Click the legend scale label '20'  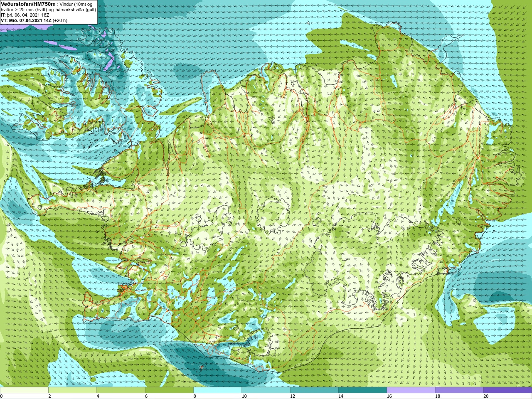tap(486, 396)
